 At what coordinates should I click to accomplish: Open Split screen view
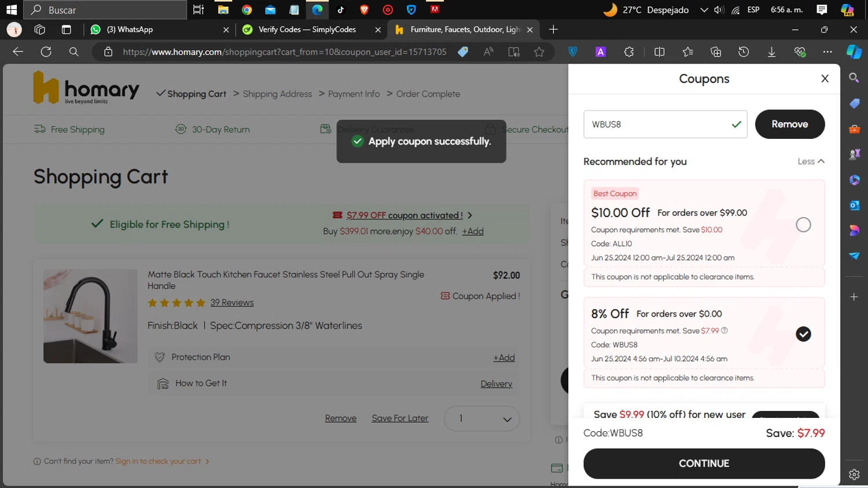(x=659, y=52)
